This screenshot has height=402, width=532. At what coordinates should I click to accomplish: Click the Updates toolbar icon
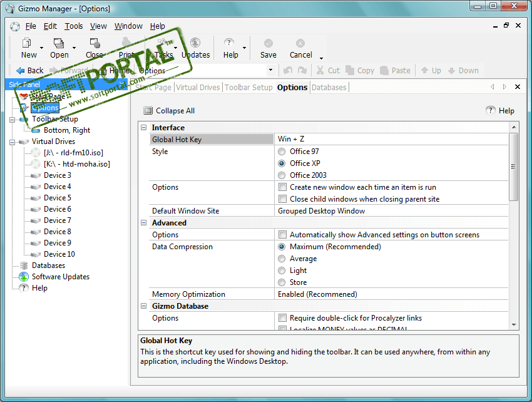195,43
